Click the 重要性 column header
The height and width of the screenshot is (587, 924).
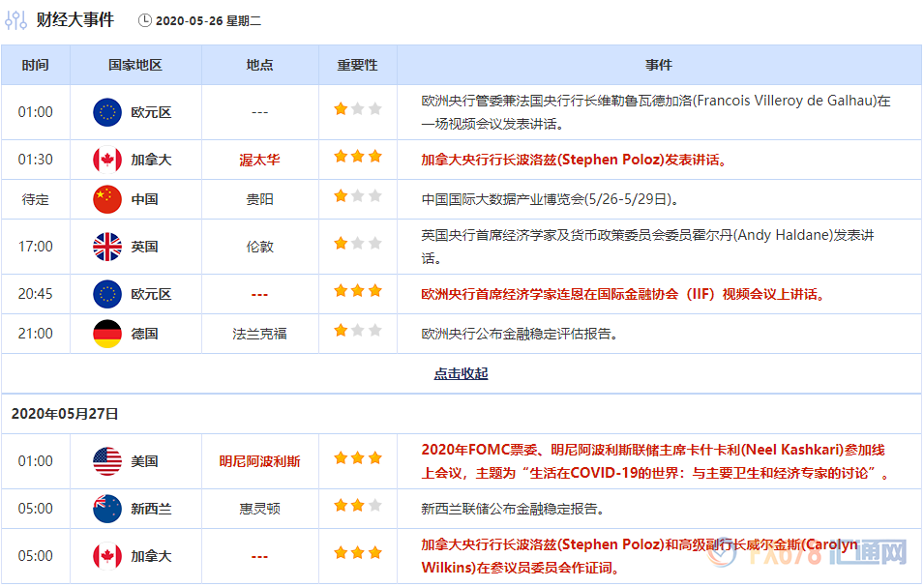point(358,65)
